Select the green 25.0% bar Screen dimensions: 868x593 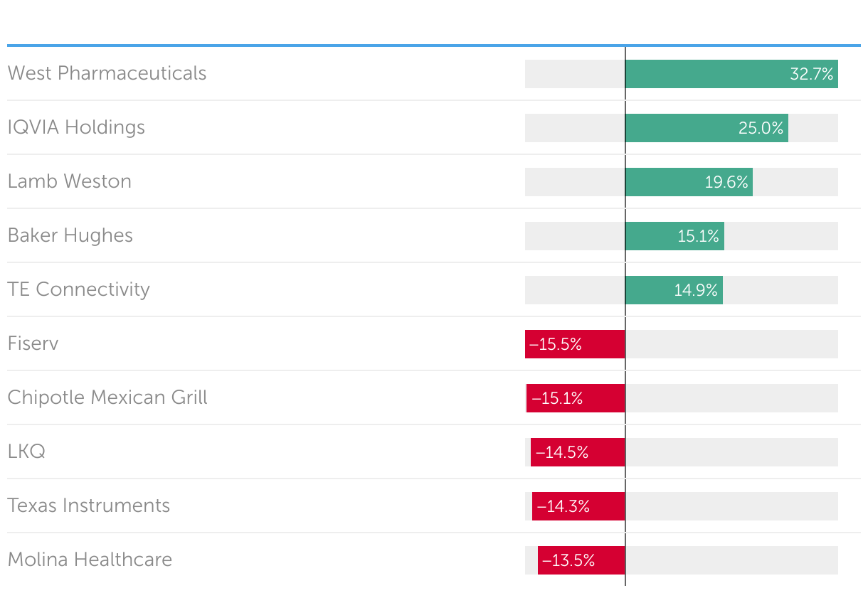point(706,128)
